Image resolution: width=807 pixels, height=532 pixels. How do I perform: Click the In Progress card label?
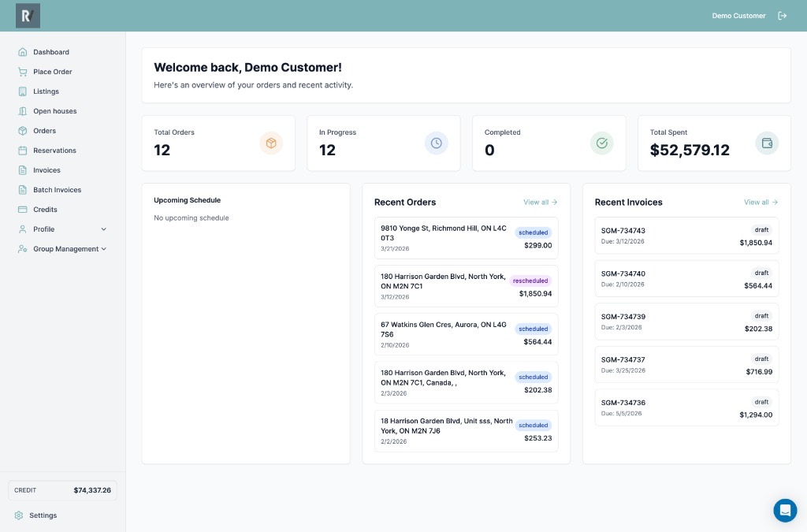(x=337, y=132)
